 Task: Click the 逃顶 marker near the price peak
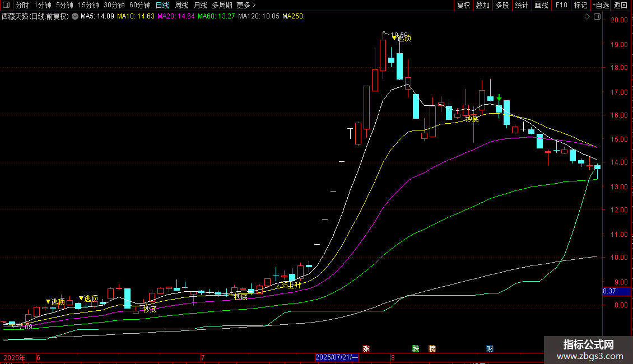(x=401, y=38)
